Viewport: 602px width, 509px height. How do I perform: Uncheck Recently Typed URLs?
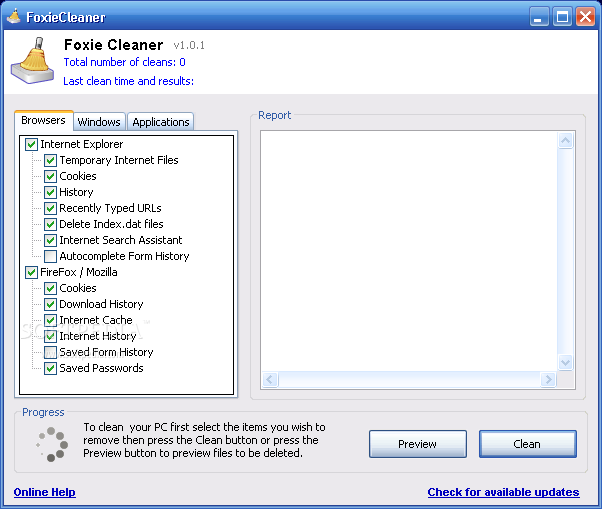[x=50, y=208]
